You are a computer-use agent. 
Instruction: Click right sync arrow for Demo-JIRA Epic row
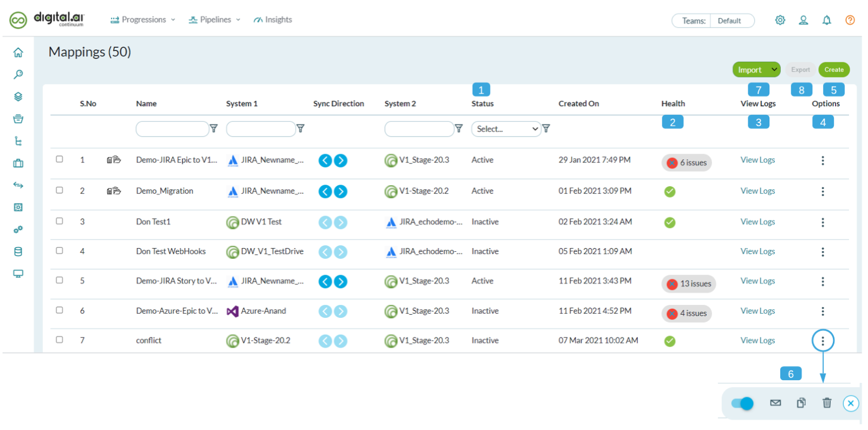(x=341, y=160)
